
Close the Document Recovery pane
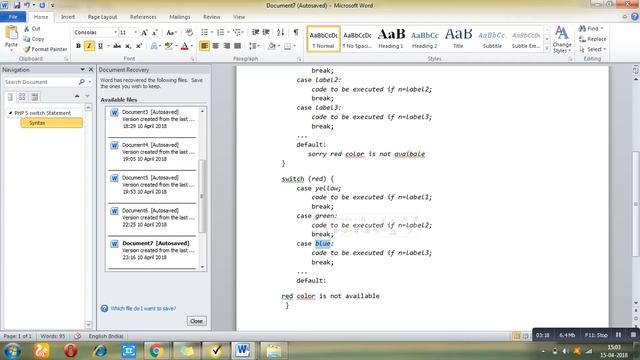point(196,321)
